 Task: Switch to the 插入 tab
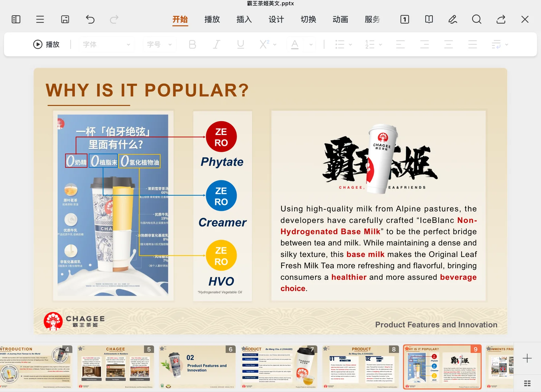click(x=244, y=19)
